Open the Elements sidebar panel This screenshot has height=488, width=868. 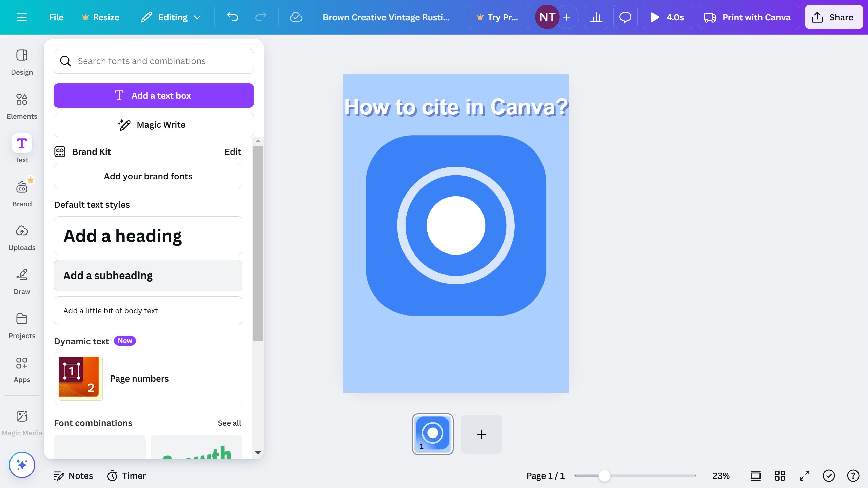pyautogui.click(x=22, y=106)
